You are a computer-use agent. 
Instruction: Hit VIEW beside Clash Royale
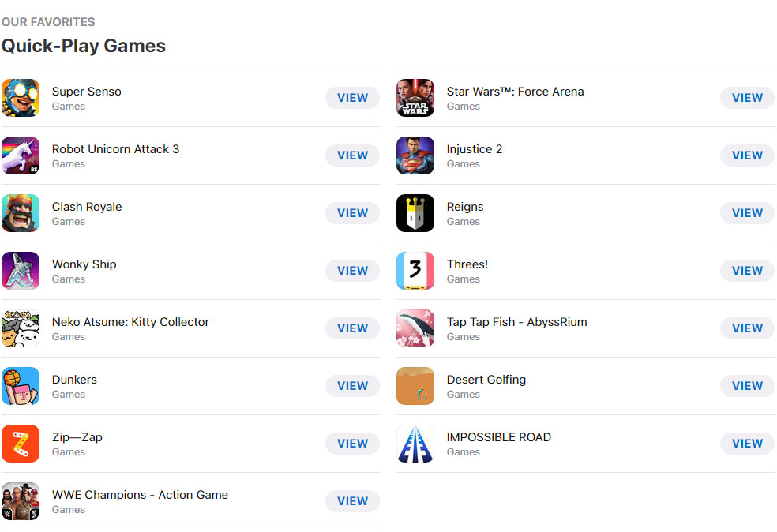(352, 213)
